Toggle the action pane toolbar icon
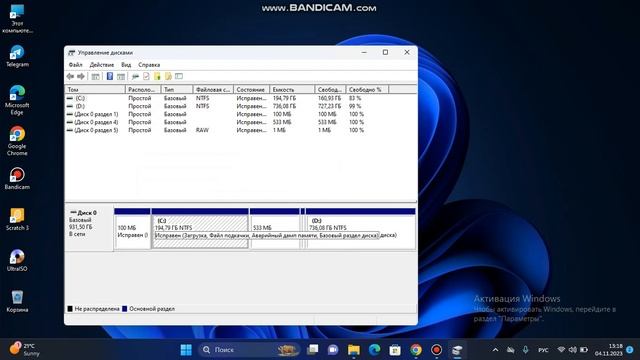640x360 pixels. (121, 76)
